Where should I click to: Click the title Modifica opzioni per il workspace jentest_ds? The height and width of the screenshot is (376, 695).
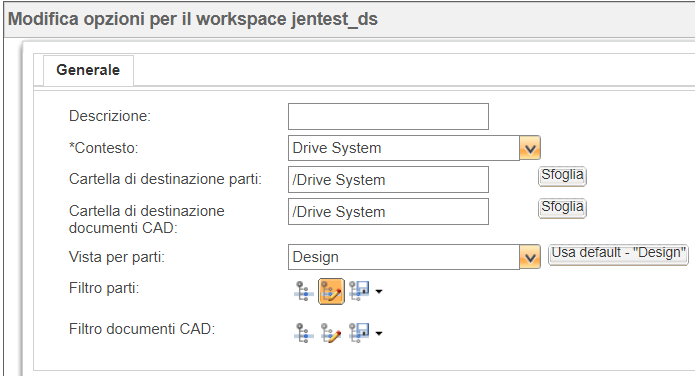click(193, 19)
